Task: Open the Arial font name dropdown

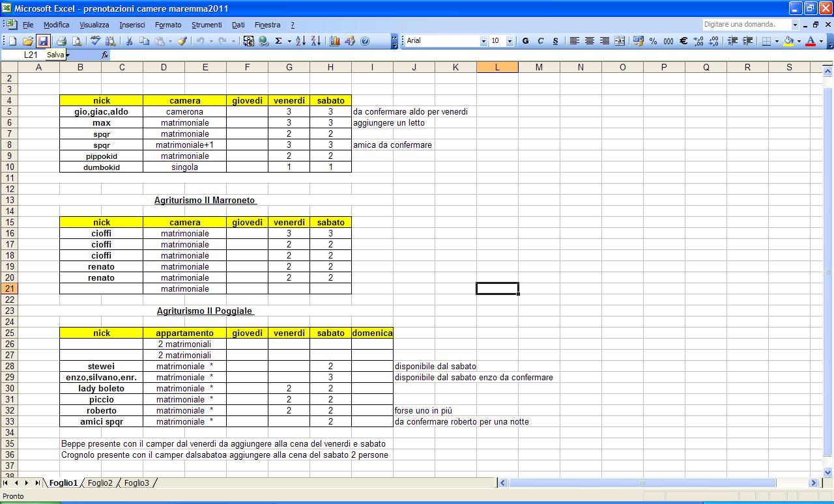Action: tap(483, 41)
